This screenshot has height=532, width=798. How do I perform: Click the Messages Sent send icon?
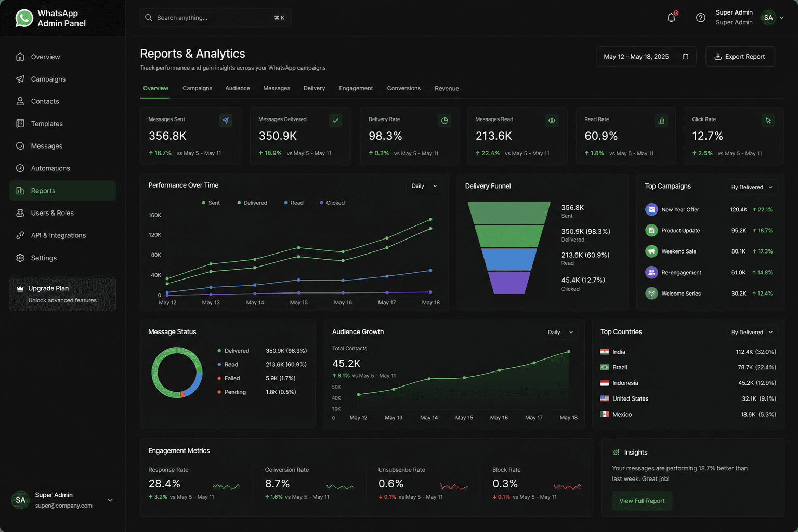pos(226,121)
